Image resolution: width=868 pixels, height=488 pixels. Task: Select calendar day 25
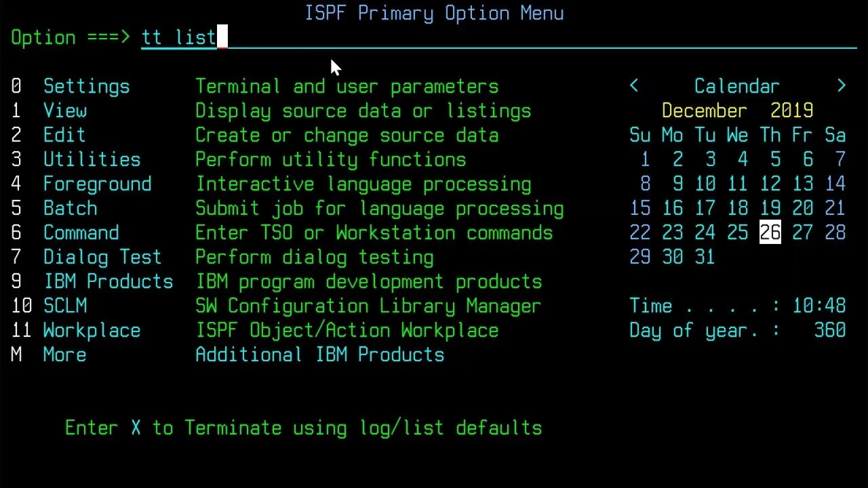[737, 232]
